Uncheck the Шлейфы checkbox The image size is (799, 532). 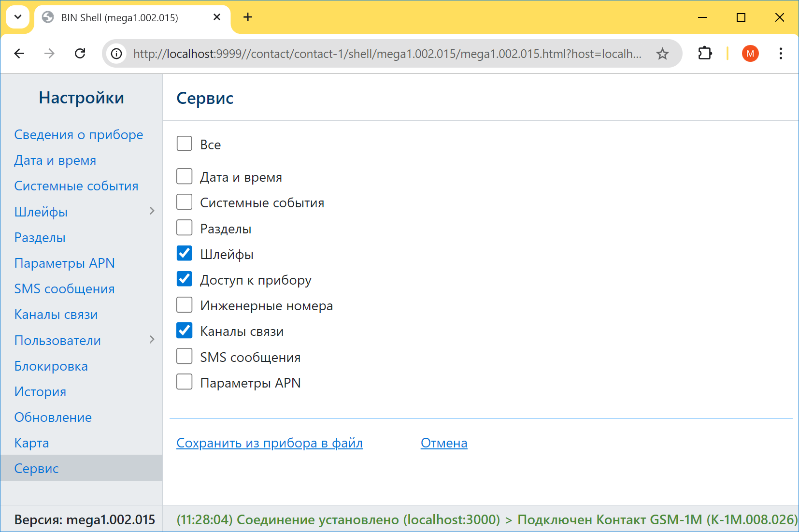coord(185,253)
